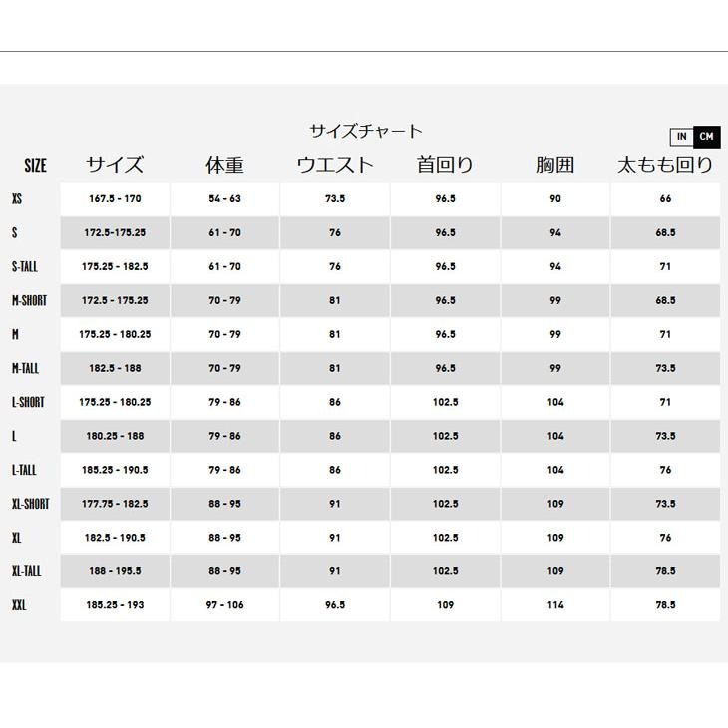The height and width of the screenshot is (728, 728).
Task: Click weight cell 97 - 106
Action: [224, 605]
